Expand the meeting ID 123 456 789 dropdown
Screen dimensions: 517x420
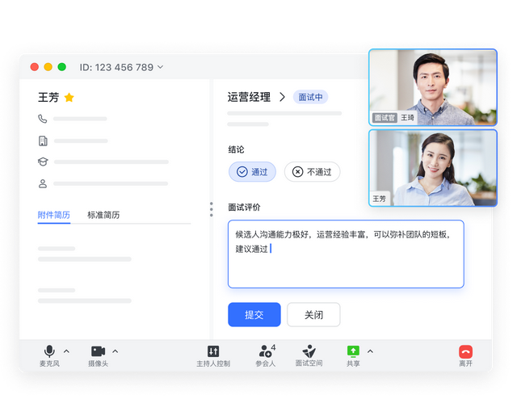[x=160, y=67]
